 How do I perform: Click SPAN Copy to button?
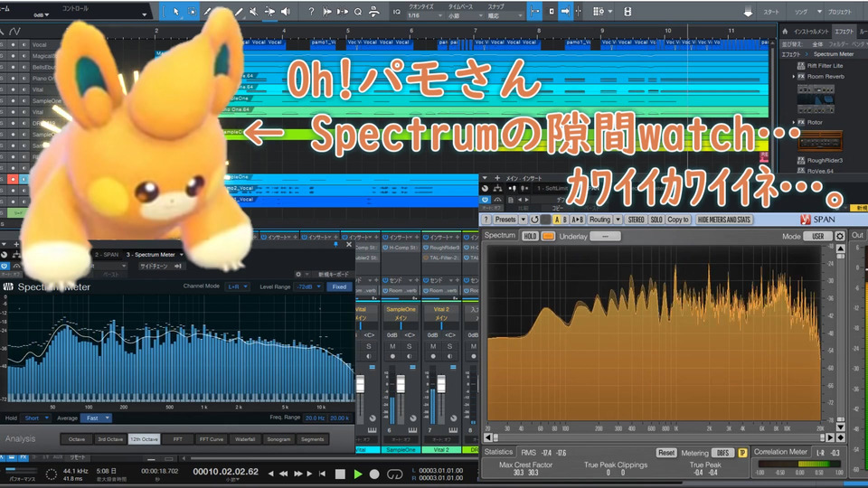pyautogui.click(x=677, y=220)
